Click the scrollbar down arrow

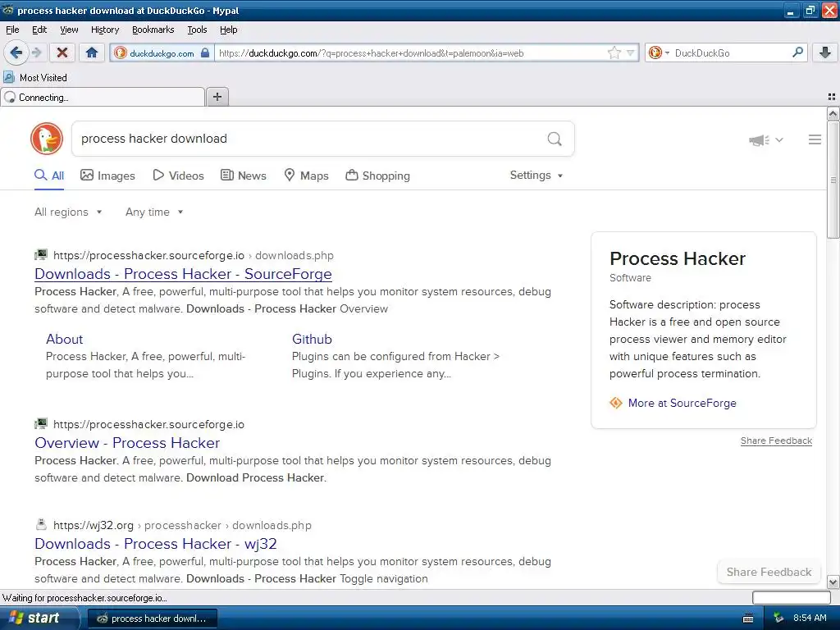(833, 582)
